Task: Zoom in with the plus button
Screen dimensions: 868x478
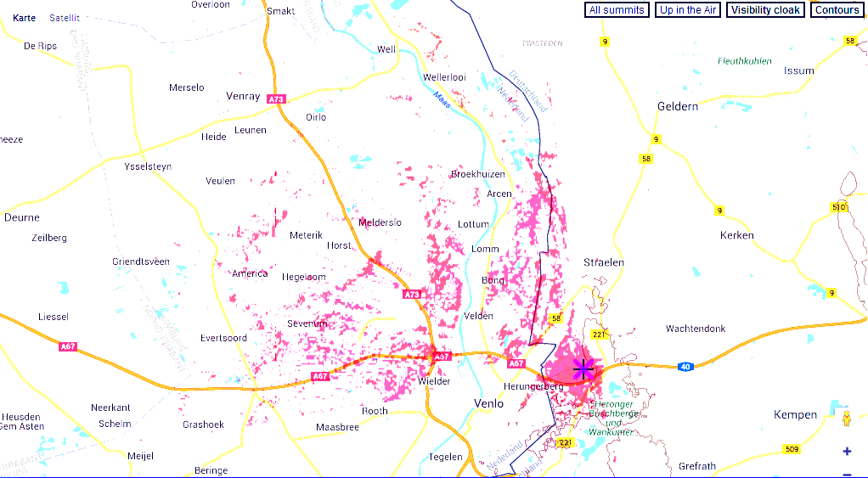Action: [x=847, y=451]
